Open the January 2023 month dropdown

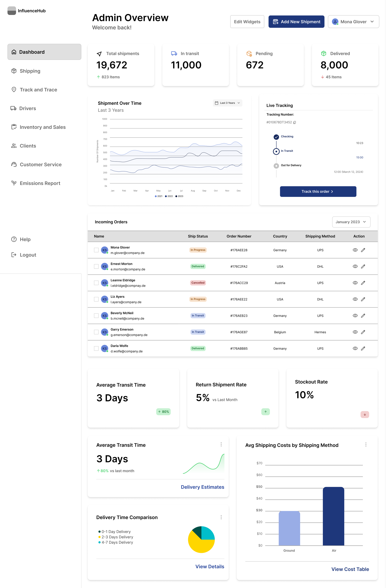[x=351, y=222]
